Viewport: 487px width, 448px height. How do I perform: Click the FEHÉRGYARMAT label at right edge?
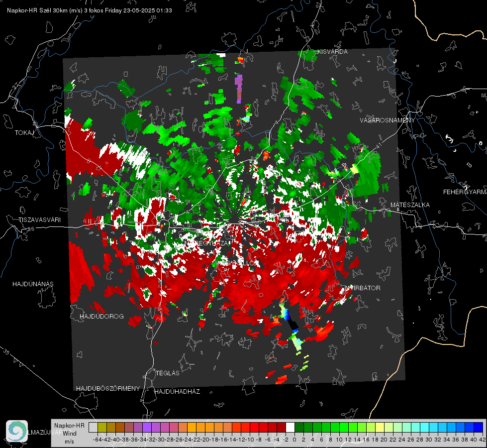465,192
